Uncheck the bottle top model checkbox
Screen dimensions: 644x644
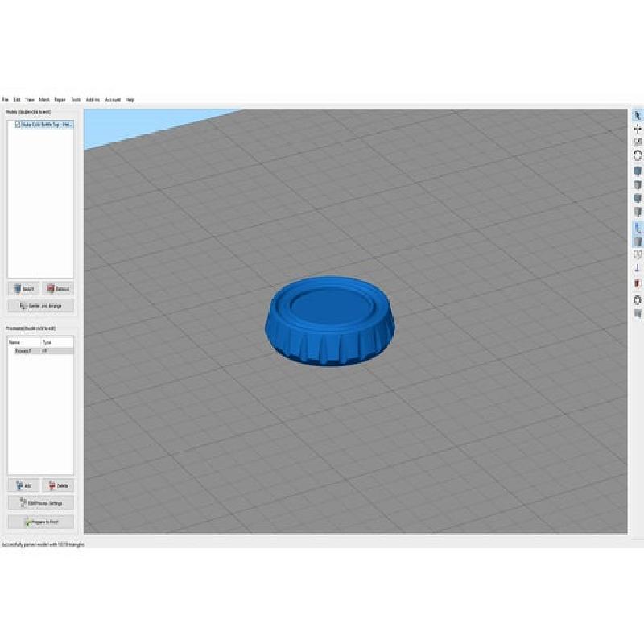click(18, 125)
